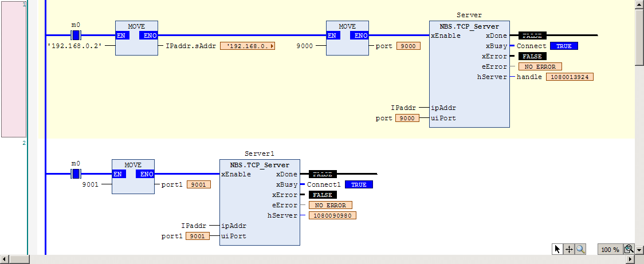644x264 pixels.
Task: Click the horizontal scrollbar track
Action: coord(328,259)
